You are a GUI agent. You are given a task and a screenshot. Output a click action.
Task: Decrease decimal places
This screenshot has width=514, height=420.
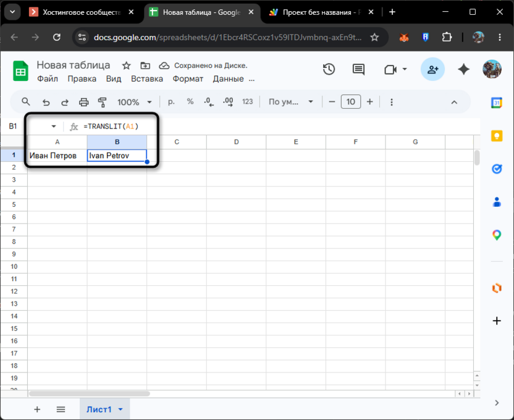209,102
